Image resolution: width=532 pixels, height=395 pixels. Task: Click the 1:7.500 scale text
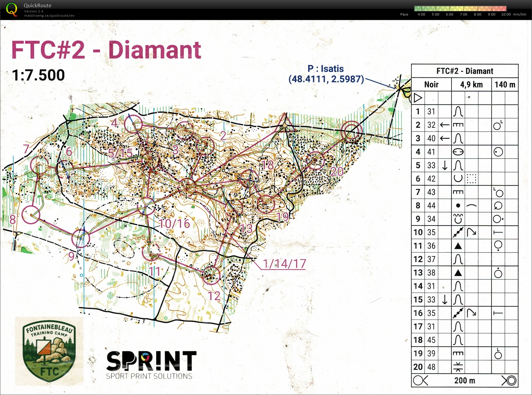point(38,74)
